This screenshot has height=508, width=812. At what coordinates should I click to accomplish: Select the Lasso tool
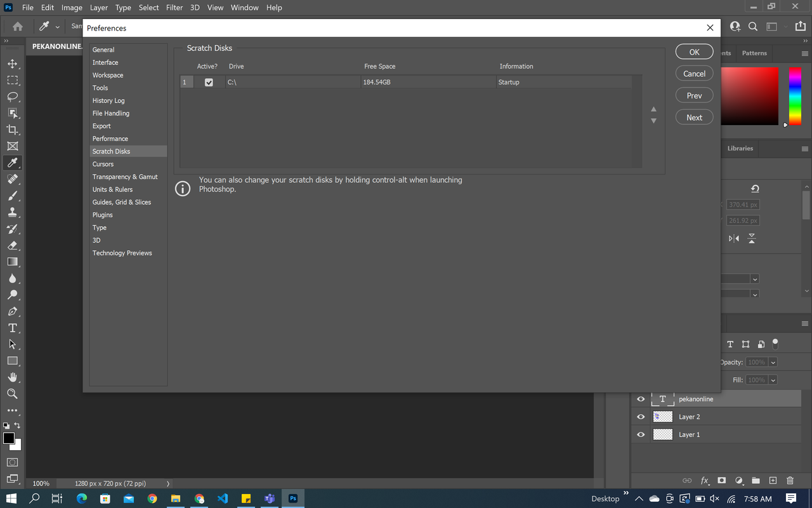(x=12, y=97)
